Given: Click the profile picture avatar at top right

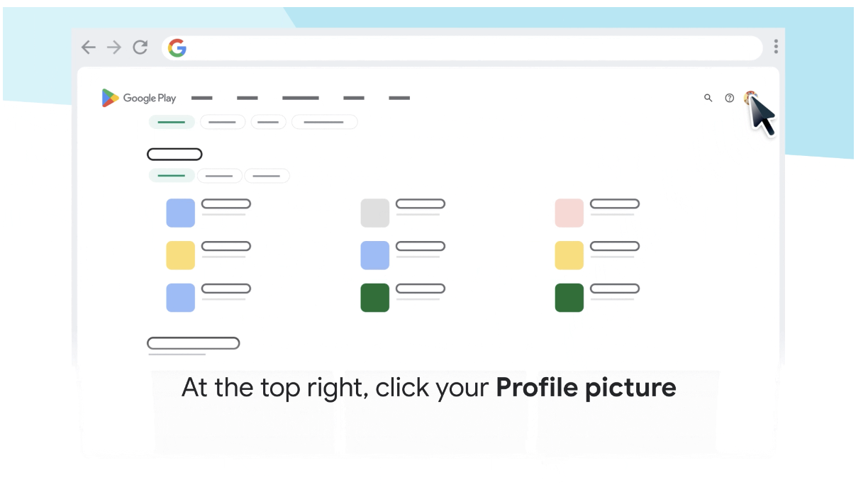Looking at the screenshot, I should [x=750, y=99].
